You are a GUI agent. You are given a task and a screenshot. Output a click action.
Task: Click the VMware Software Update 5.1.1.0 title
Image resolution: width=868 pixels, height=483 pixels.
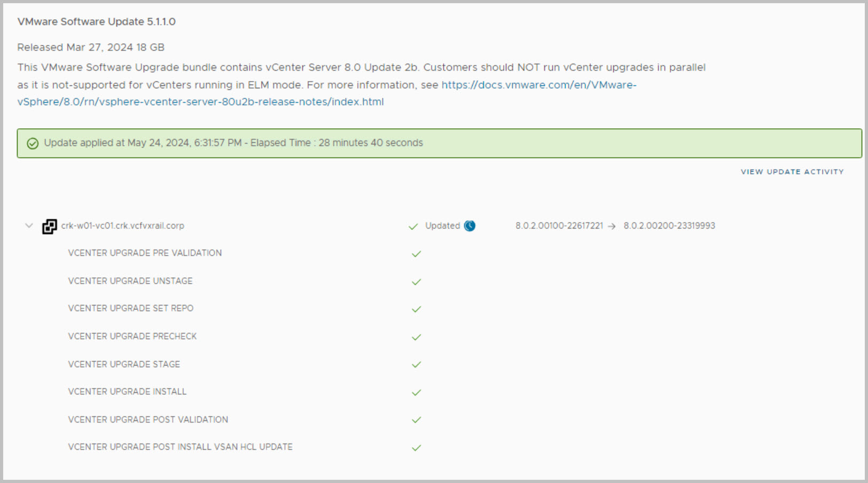[97, 21]
